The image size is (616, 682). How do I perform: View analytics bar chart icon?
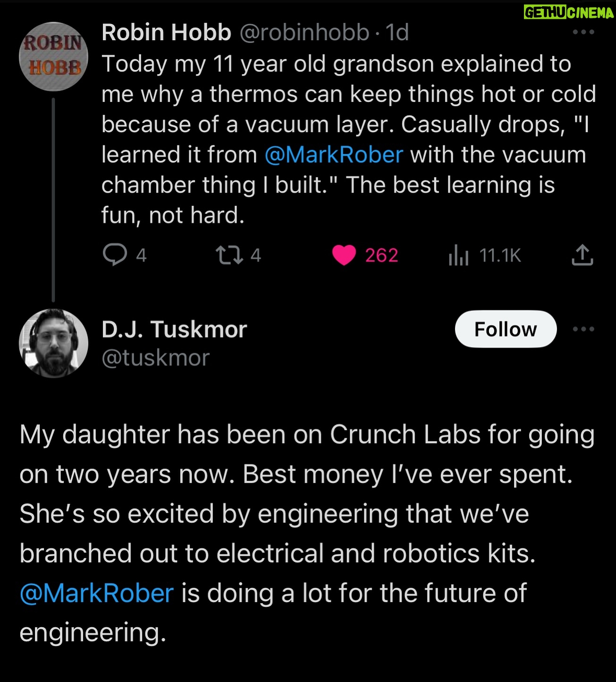[x=458, y=256]
